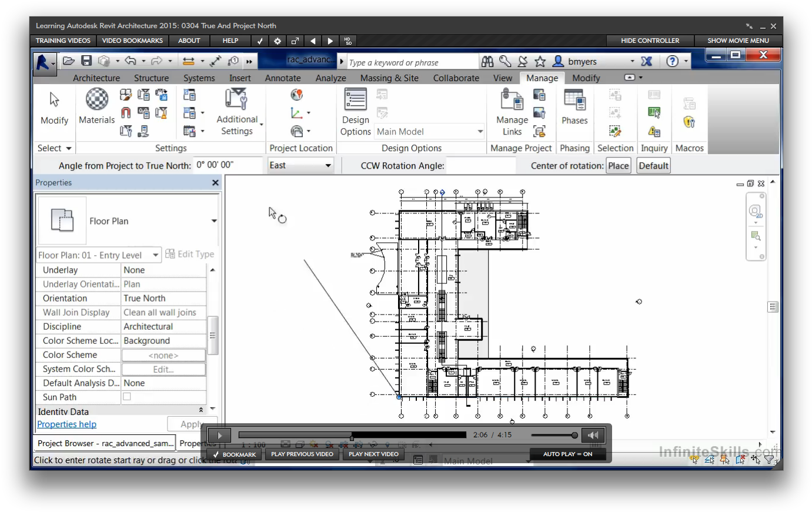This screenshot has width=812, height=512.
Task: Click the Open folder icon in quick access toolbar
Action: point(69,61)
